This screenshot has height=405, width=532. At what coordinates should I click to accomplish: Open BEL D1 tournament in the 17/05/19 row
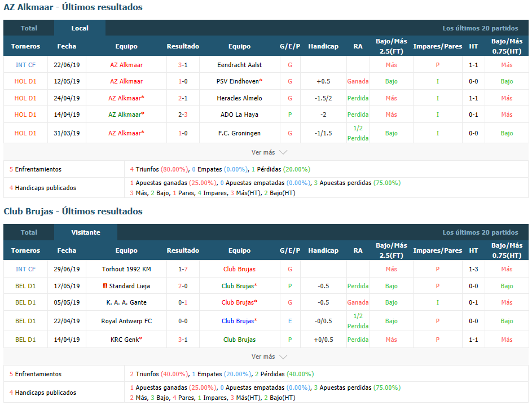tap(25, 286)
